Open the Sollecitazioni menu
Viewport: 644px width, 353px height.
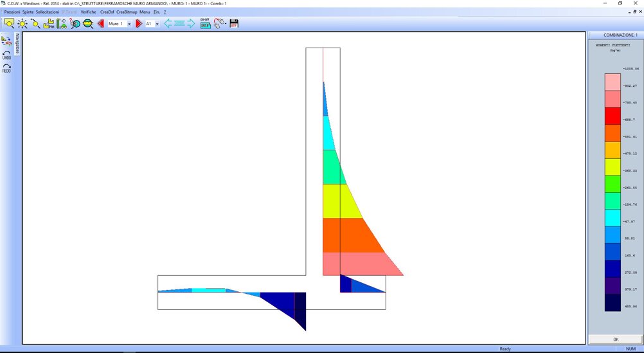pos(48,12)
